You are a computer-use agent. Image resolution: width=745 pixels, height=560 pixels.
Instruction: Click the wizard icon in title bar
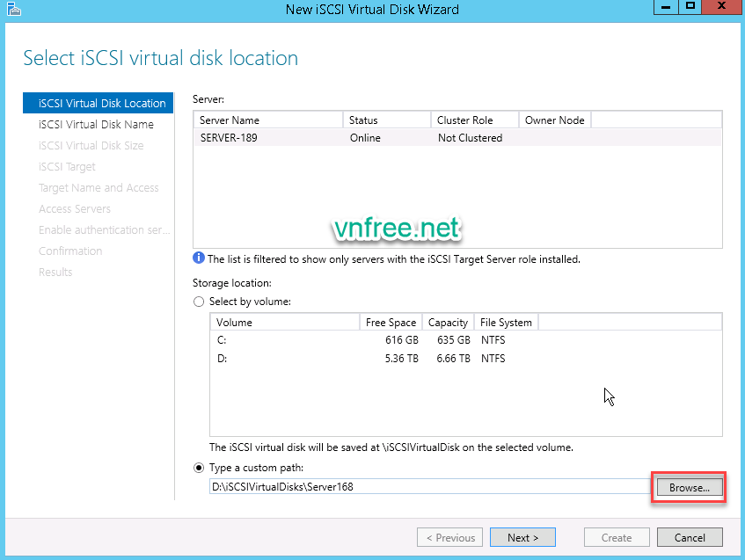pos(12,9)
